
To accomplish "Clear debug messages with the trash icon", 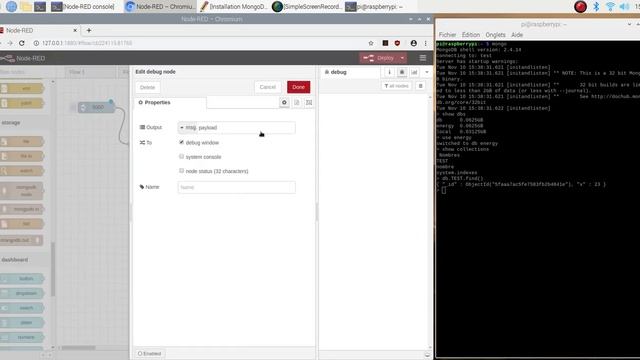I will click(420, 86).
